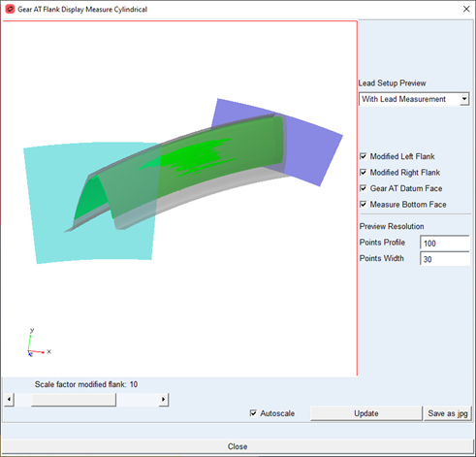Open the Lead Setup Preview dropdown
The width and height of the screenshot is (476, 457).
[x=414, y=99]
